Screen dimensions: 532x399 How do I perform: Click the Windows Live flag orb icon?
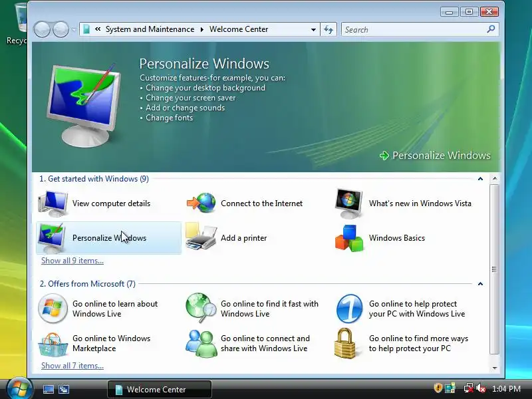(x=53, y=309)
